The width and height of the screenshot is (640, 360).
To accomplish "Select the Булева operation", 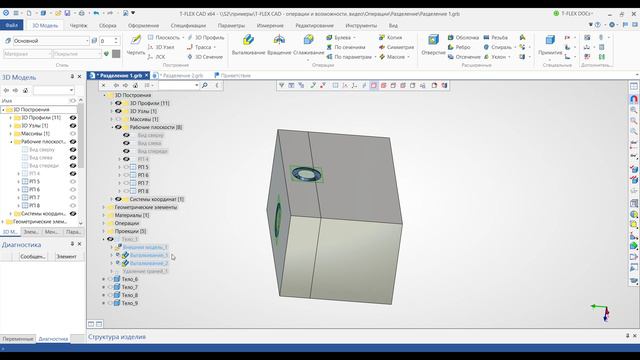I will 338,37.
